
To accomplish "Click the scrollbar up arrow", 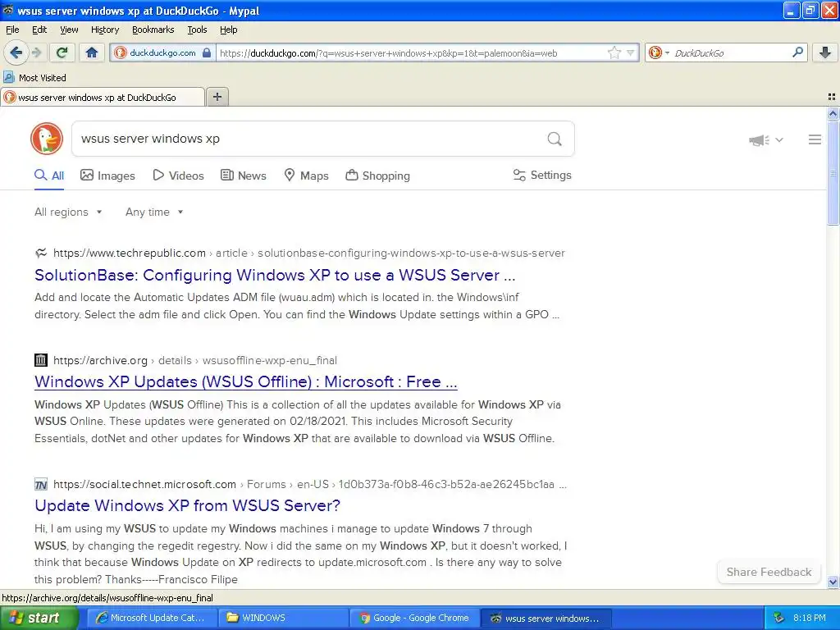I will pos(833,113).
